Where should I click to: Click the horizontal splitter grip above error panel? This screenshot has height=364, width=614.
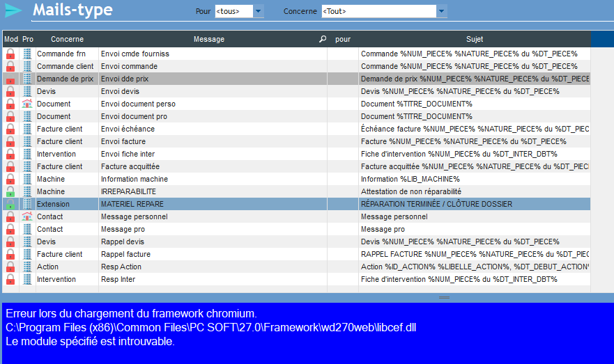pos(444,298)
